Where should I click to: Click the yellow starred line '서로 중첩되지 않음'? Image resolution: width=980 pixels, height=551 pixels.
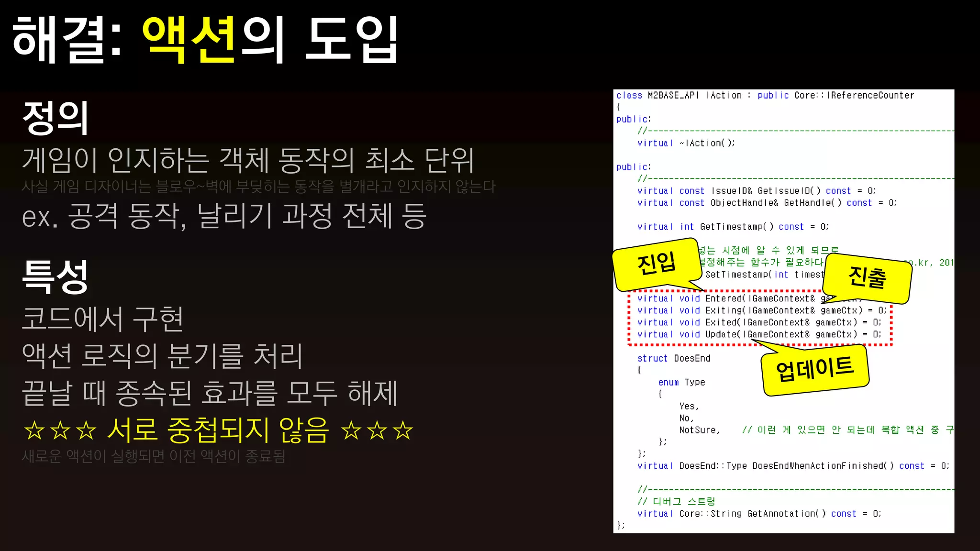[x=218, y=430]
